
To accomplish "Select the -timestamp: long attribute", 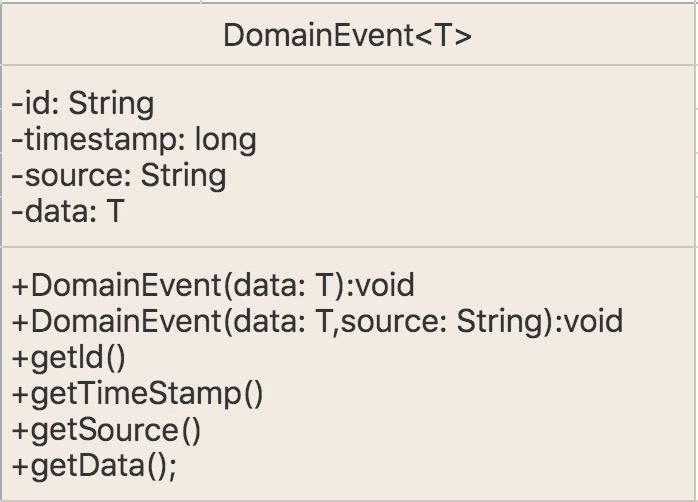I will point(134,140).
